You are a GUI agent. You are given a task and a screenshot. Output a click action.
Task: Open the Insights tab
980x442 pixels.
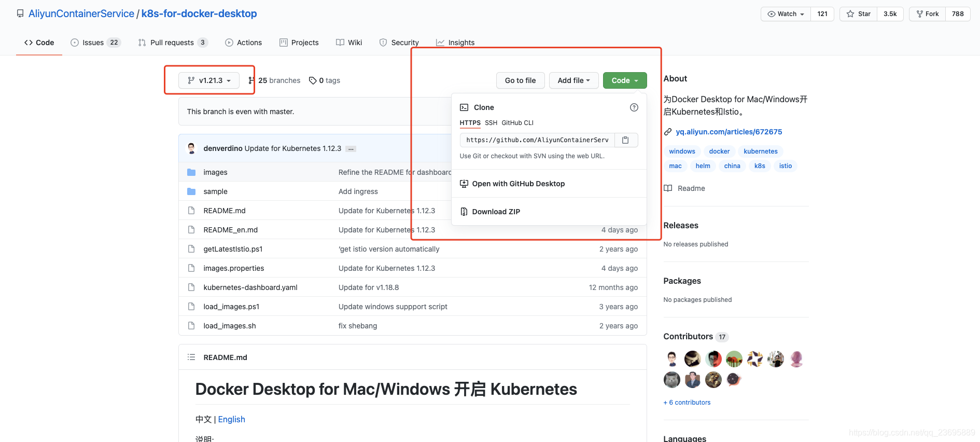point(455,43)
